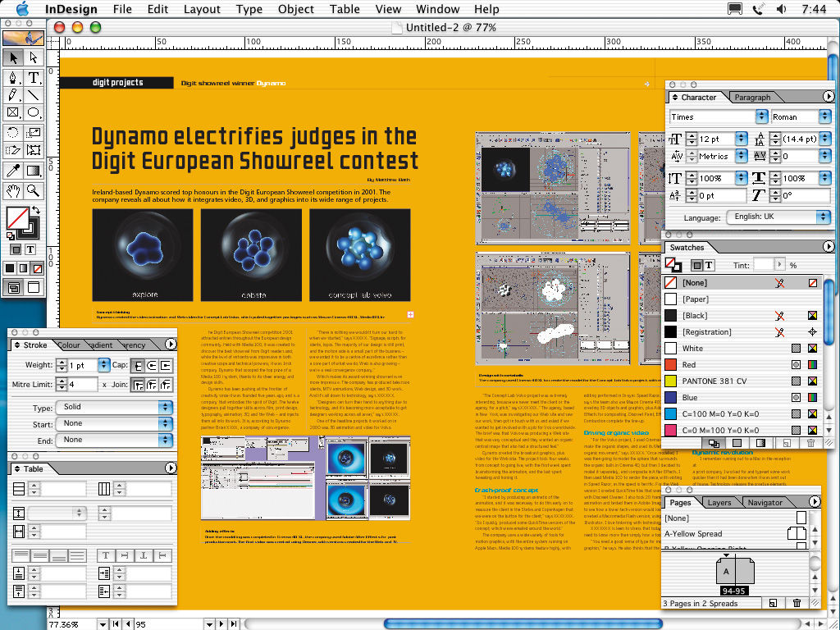
Task: Toggle Preview mode at toolbox bottom
Action: (x=33, y=288)
